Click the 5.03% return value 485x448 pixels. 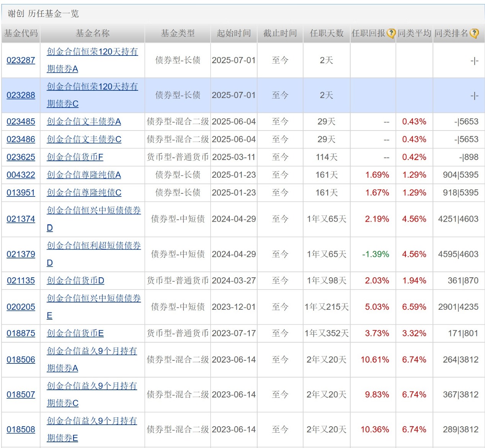pyautogui.click(x=377, y=307)
